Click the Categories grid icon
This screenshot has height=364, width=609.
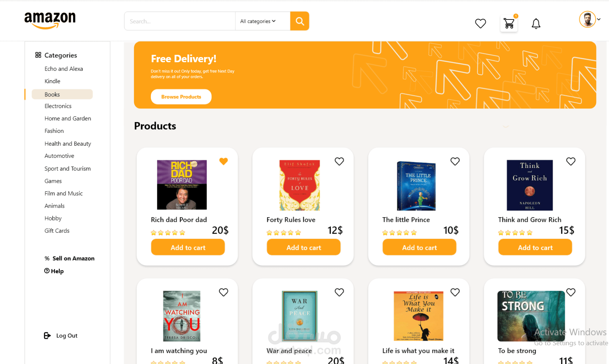click(38, 55)
